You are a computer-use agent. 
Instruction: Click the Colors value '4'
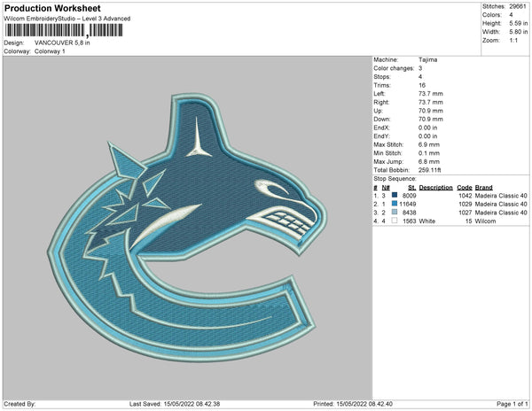[x=511, y=15]
